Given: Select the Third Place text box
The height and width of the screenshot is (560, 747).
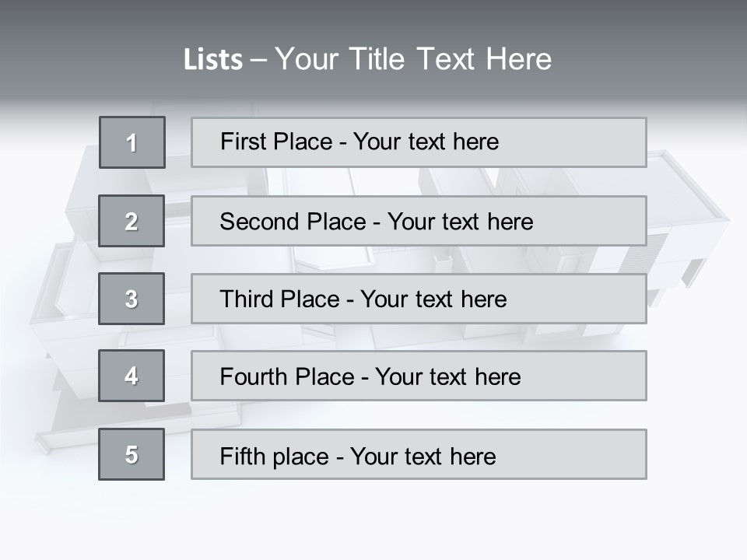Looking at the screenshot, I should coord(419,299).
